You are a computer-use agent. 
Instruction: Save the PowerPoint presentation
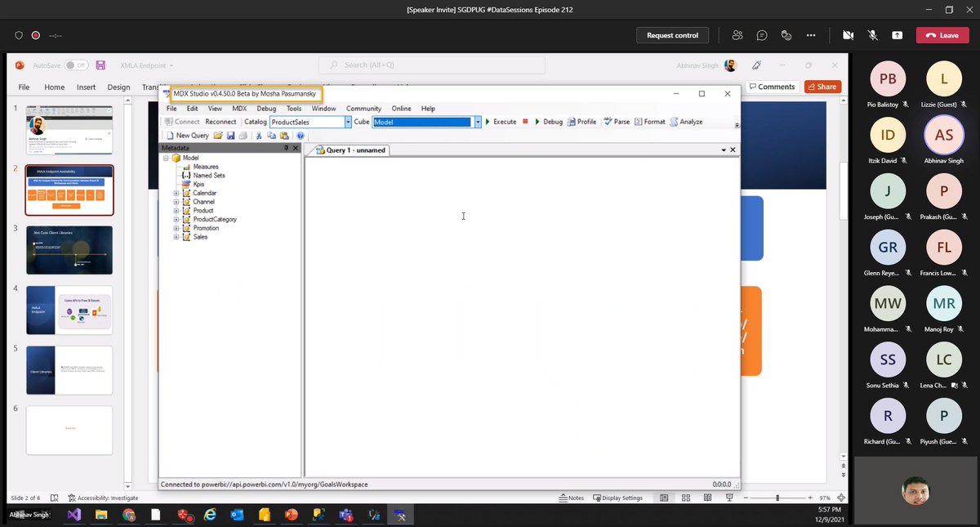pyautogui.click(x=100, y=65)
